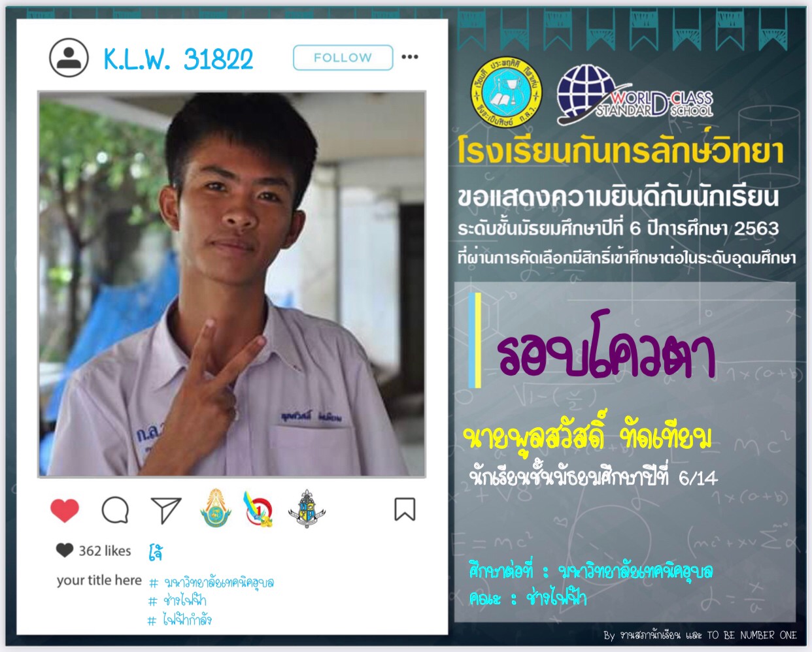Click the World Class Standard School logo

pos(635,95)
